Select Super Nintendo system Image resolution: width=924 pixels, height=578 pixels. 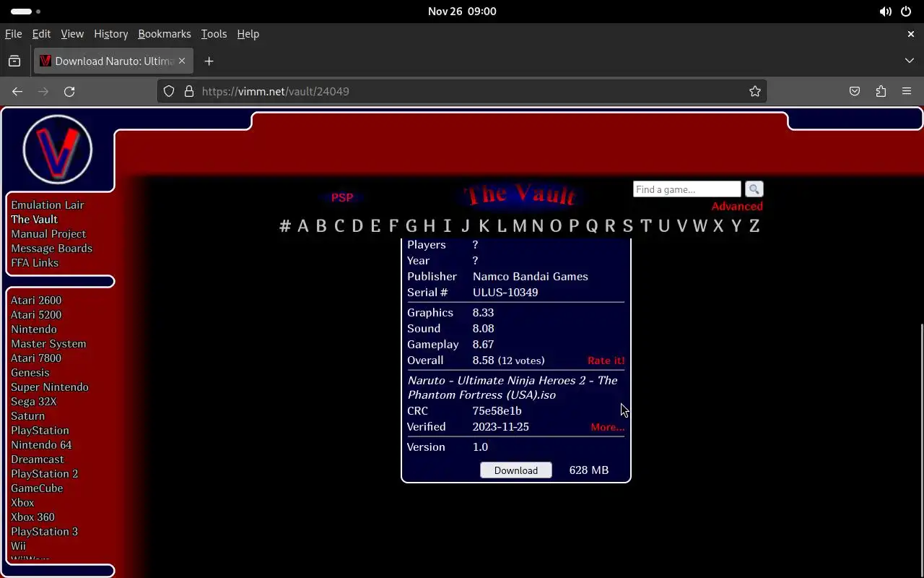(50, 387)
